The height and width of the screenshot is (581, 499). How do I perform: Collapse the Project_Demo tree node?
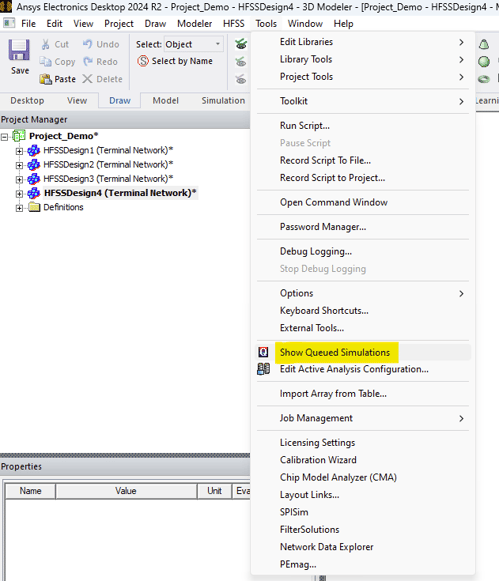click(4, 137)
